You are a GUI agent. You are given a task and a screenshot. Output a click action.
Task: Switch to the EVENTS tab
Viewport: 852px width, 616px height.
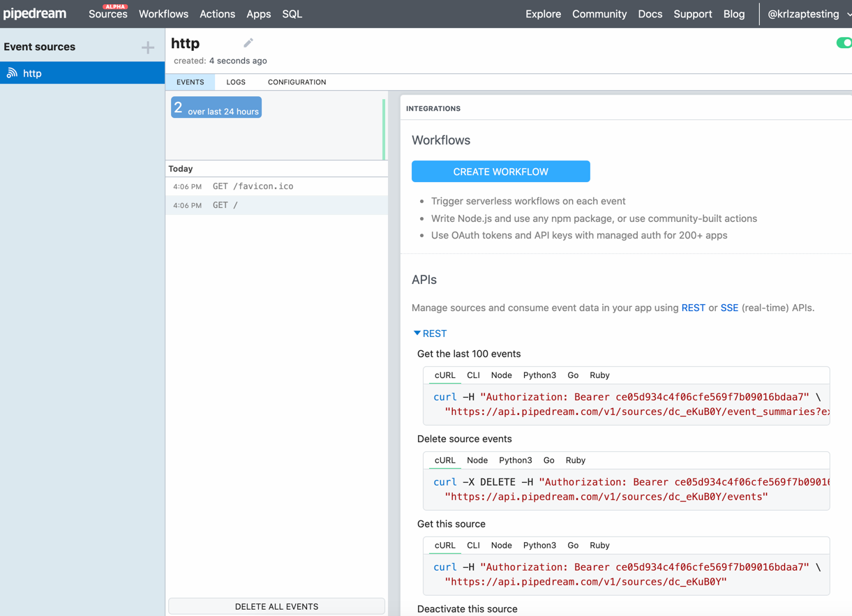pos(190,82)
